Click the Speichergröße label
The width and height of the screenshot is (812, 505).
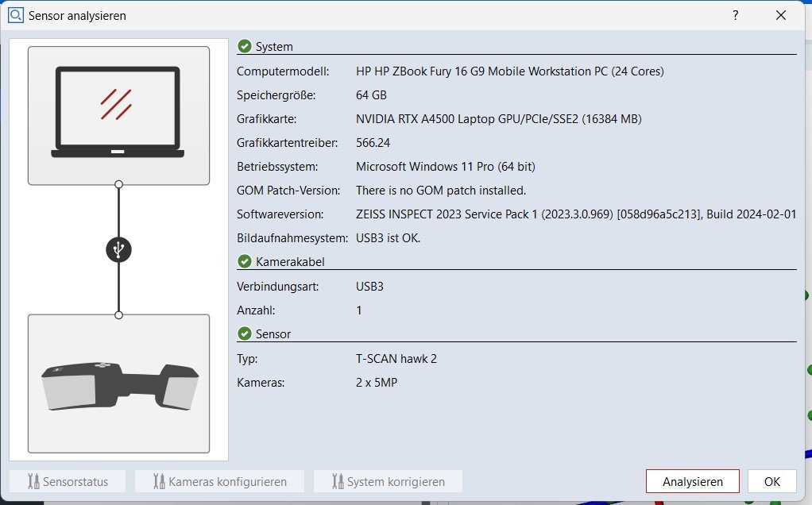276,95
